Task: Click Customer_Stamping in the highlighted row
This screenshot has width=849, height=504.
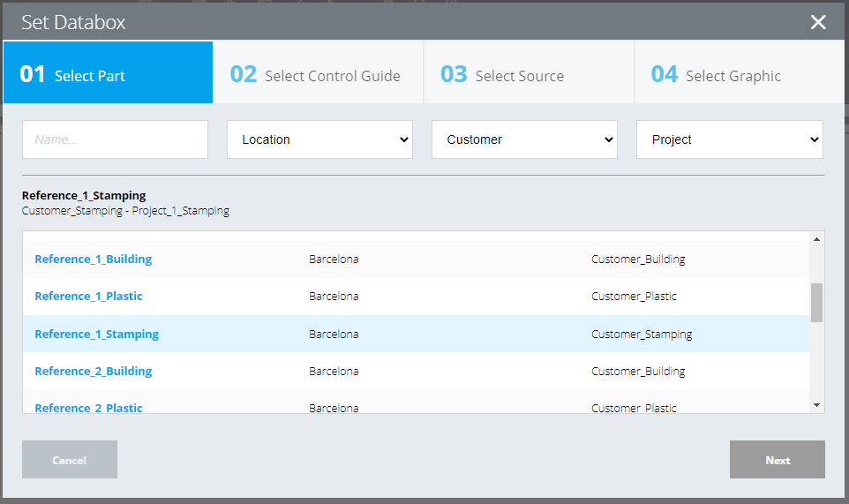Action: [642, 334]
